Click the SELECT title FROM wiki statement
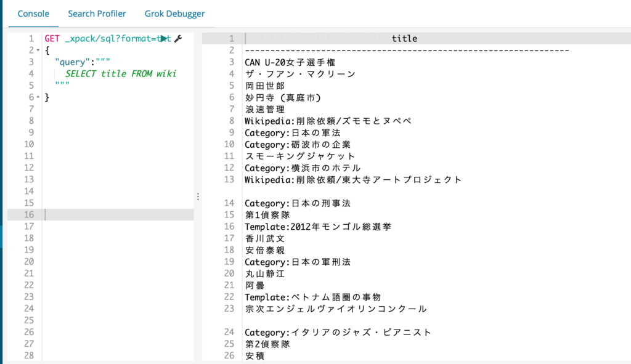Image resolution: width=631 pixels, height=364 pixels. (121, 74)
